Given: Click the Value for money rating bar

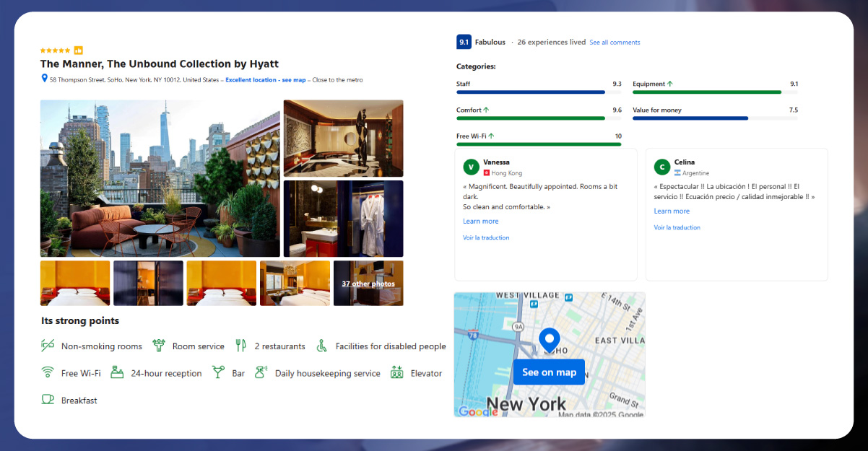Looking at the screenshot, I should coord(715,118).
